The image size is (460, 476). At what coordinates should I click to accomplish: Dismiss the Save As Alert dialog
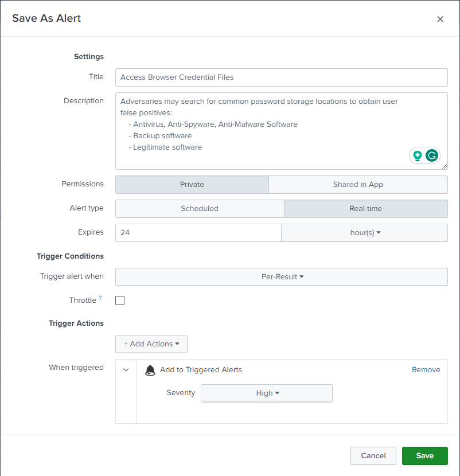tap(440, 18)
